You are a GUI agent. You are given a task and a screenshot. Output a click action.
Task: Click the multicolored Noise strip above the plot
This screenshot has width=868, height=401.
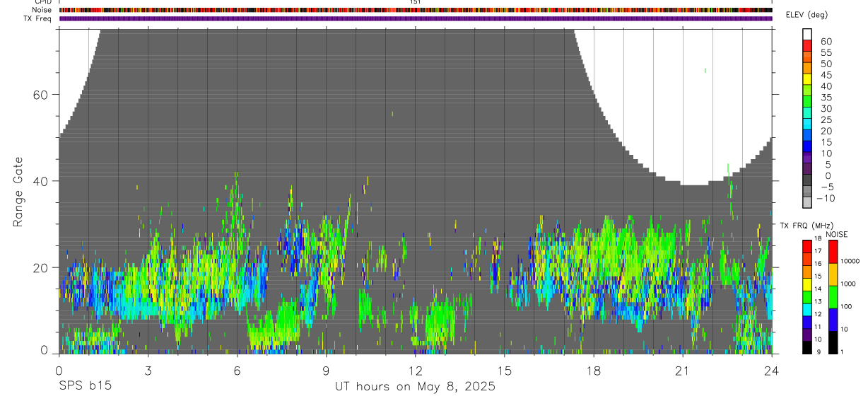pos(415,10)
